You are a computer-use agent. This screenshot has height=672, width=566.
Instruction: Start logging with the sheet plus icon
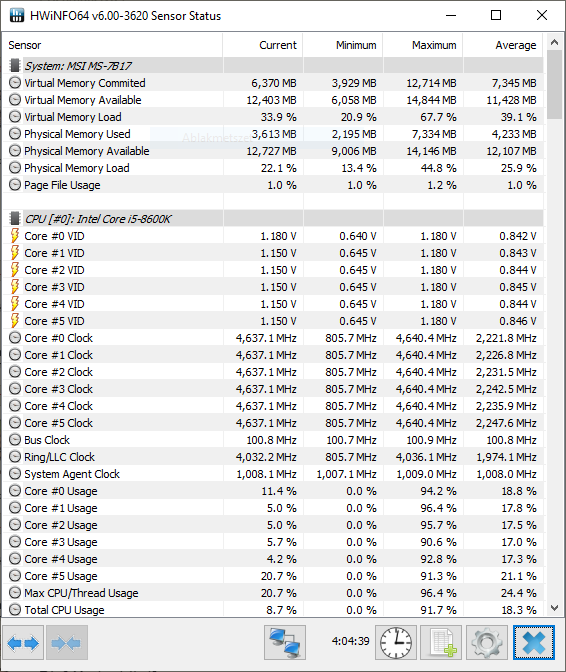[441, 642]
